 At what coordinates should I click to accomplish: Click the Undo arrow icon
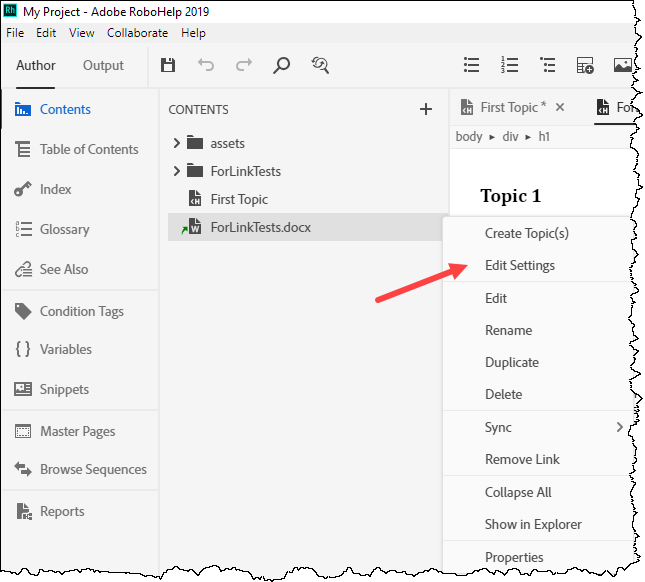point(206,66)
